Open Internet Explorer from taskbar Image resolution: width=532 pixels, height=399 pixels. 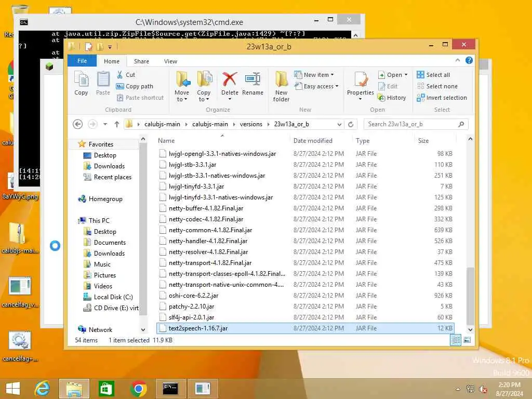[x=43, y=389]
